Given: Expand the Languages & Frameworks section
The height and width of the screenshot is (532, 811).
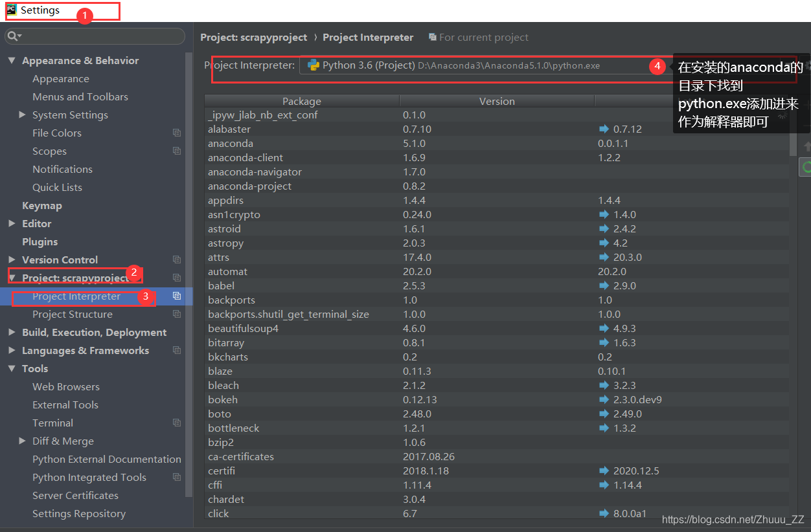Looking at the screenshot, I should [12, 350].
